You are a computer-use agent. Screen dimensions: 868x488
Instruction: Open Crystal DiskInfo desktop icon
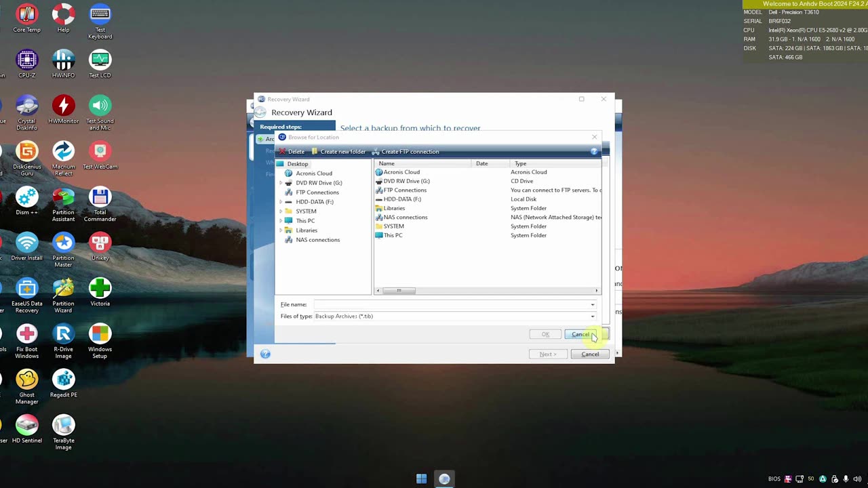point(26,113)
